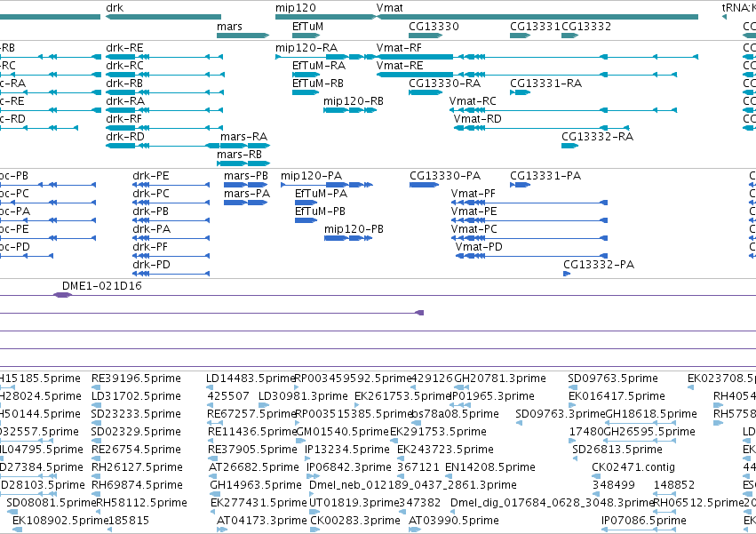Click the mip120-RB transcript label
The width and height of the screenshot is (756, 534).
pos(354,101)
